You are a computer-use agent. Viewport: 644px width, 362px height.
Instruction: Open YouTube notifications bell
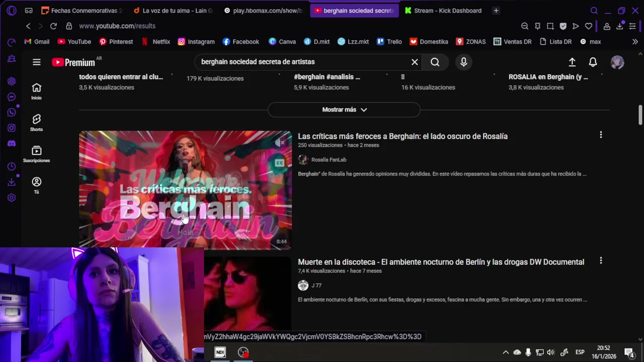593,62
